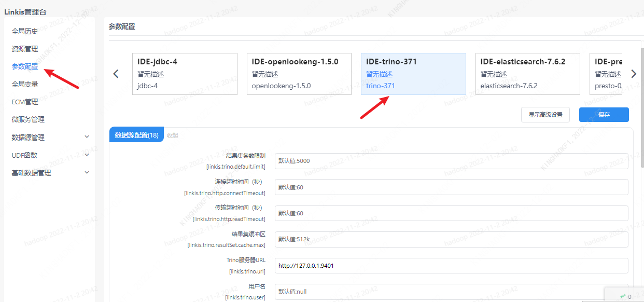Focus the Trino服务器URL input field

tap(451, 266)
